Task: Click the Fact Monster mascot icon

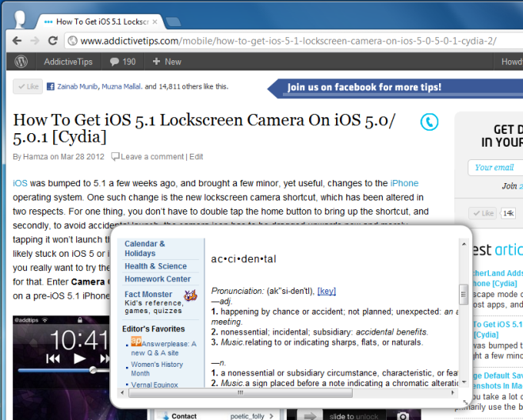Action: pyautogui.click(x=191, y=296)
